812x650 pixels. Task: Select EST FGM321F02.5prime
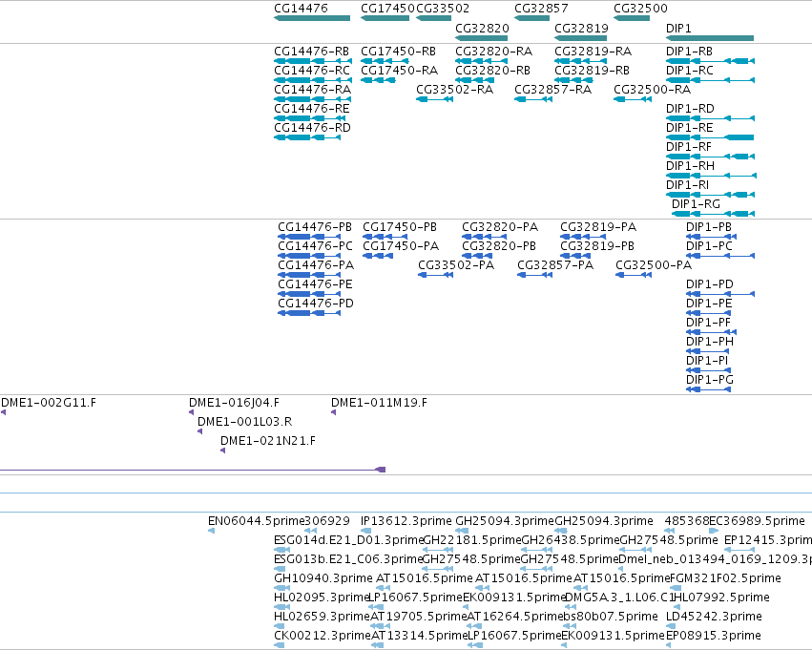click(725, 578)
